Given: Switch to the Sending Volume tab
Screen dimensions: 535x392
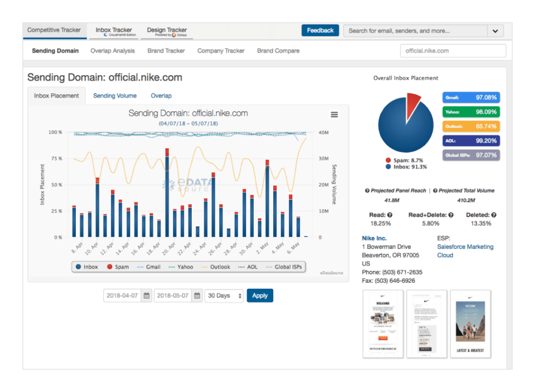Looking at the screenshot, I should point(115,96).
